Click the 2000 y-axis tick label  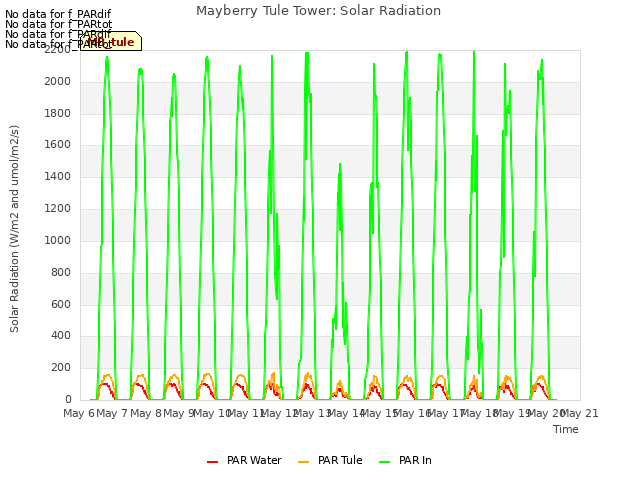58,82
